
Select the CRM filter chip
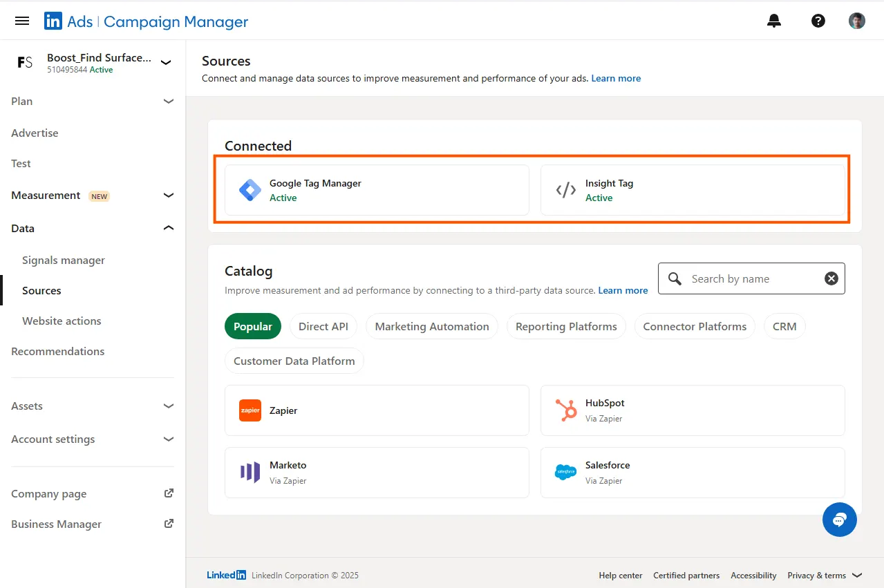784,326
